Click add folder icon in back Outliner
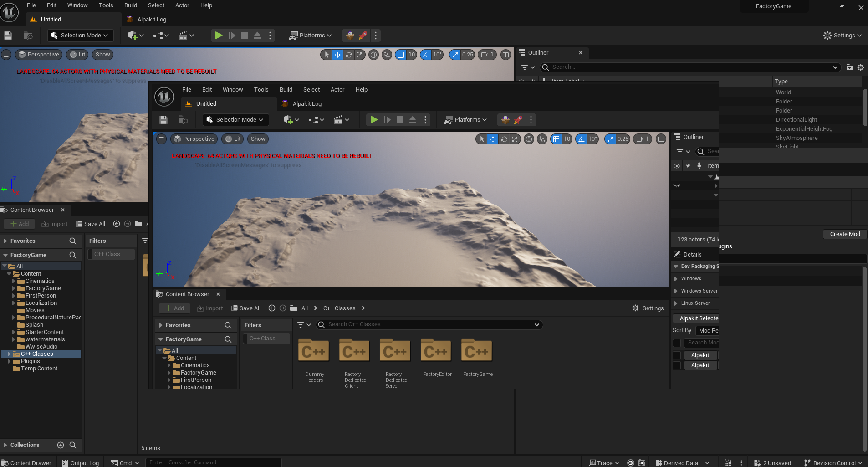This screenshot has height=467, width=868. [849, 67]
